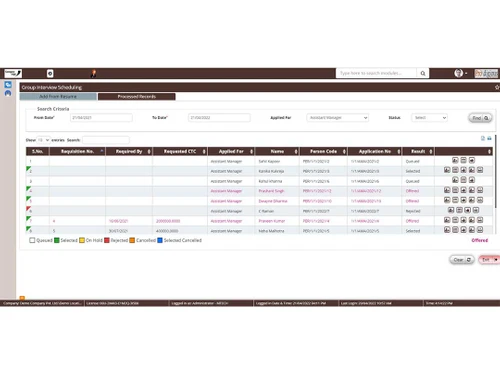This screenshot has height=375, width=500.
Task: Click the print icon above the table
Action: [x=489, y=138]
